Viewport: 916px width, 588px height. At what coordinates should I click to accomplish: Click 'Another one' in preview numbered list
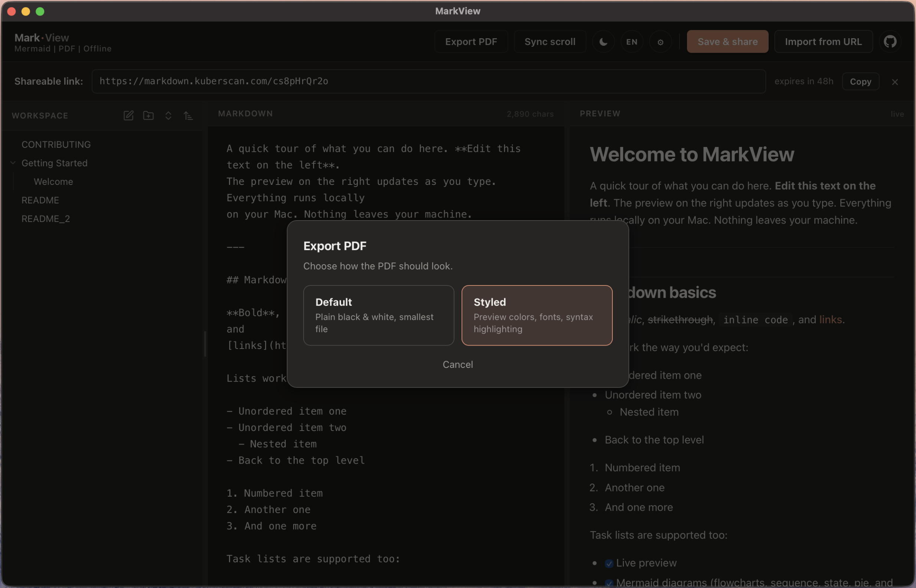point(634,487)
